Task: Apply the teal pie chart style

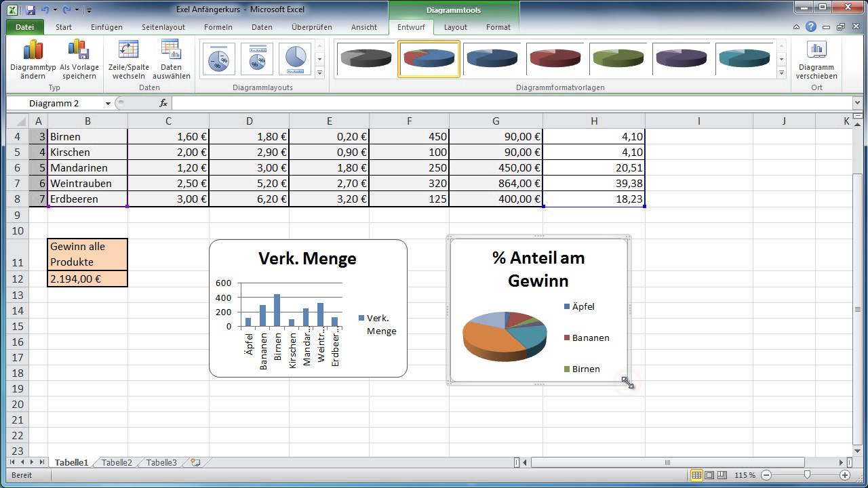Action: click(744, 59)
